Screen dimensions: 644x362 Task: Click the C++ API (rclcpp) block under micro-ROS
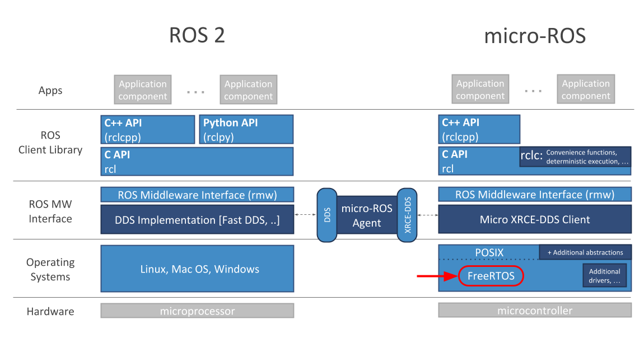coord(479,129)
